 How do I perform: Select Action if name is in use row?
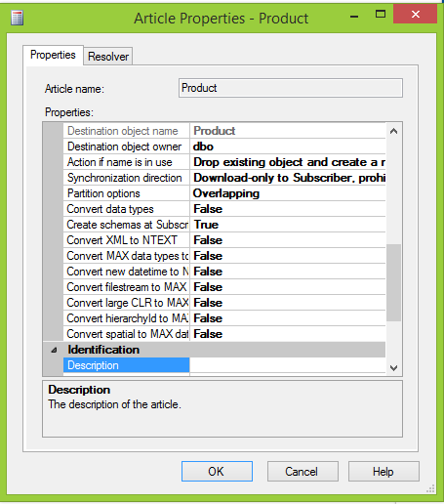(x=224, y=162)
